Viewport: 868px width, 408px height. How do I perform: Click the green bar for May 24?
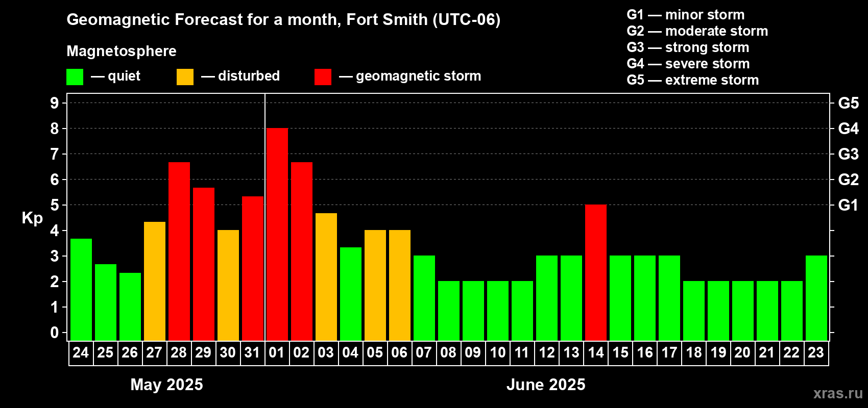[x=81, y=289]
